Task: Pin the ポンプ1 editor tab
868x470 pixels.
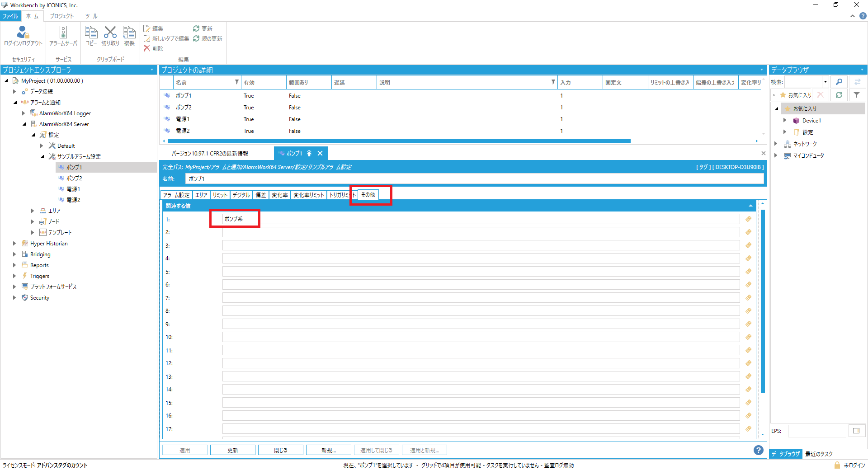Action: coord(309,153)
